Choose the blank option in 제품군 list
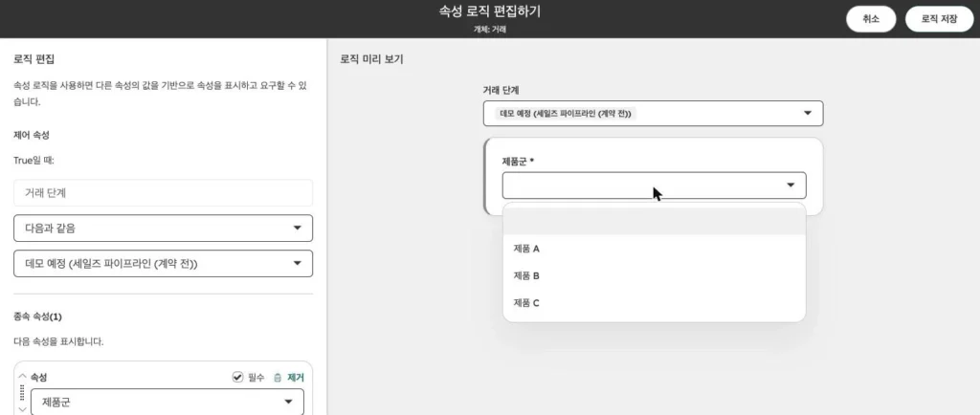This screenshot has width=980, height=415. point(655,222)
